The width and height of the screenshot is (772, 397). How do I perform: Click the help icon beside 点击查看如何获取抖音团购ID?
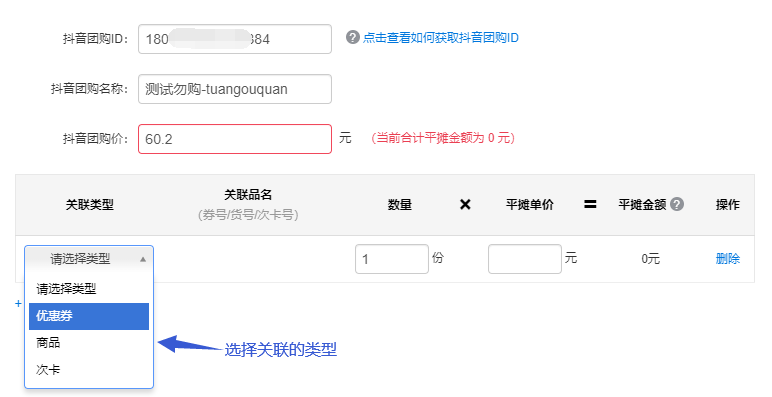pyautogui.click(x=352, y=37)
